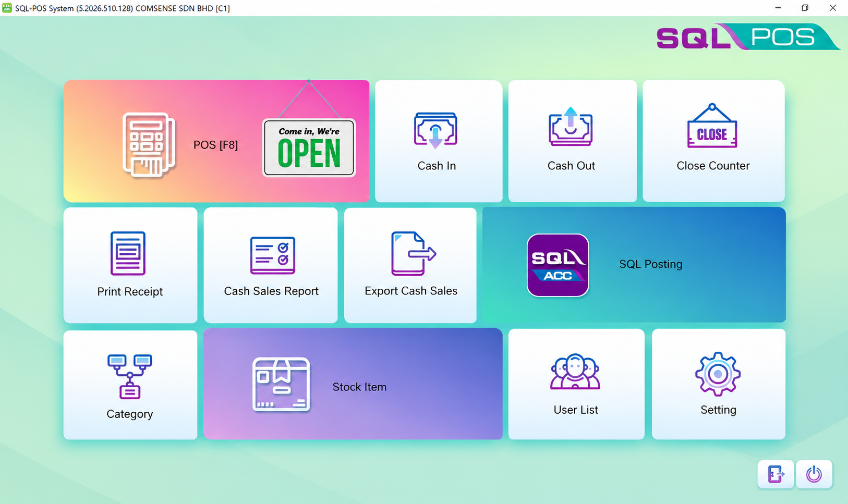Minimize the SQL-POS System window
848x504 pixels.
(778, 8)
